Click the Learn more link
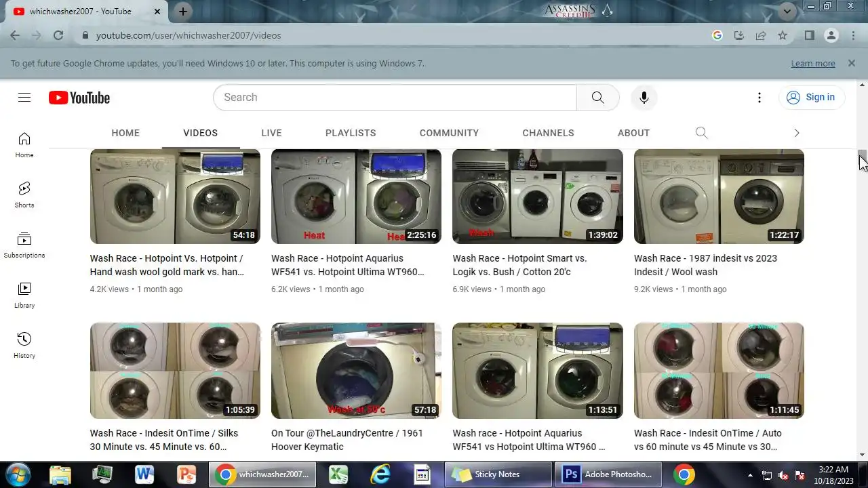The height and width of the screenshot is (488, 868). 813,63
